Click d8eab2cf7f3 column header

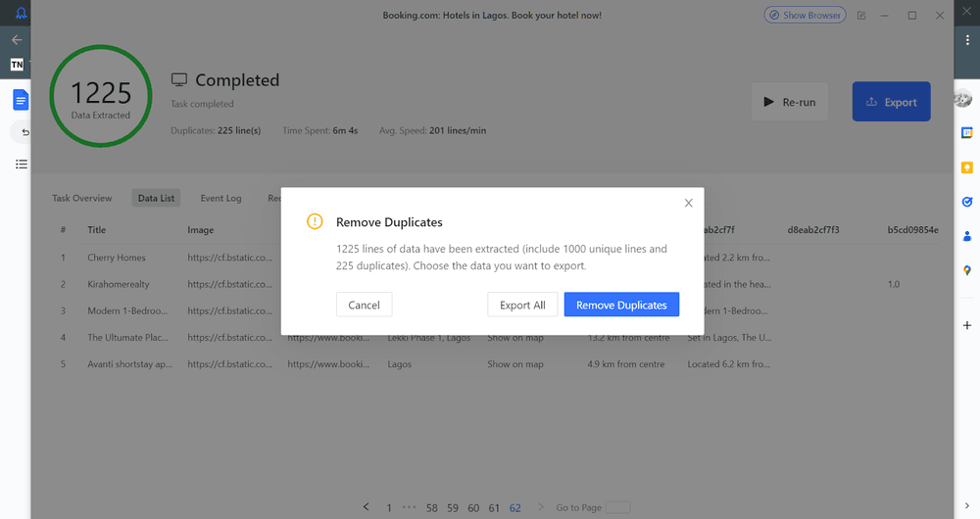[x=813, y=230]
